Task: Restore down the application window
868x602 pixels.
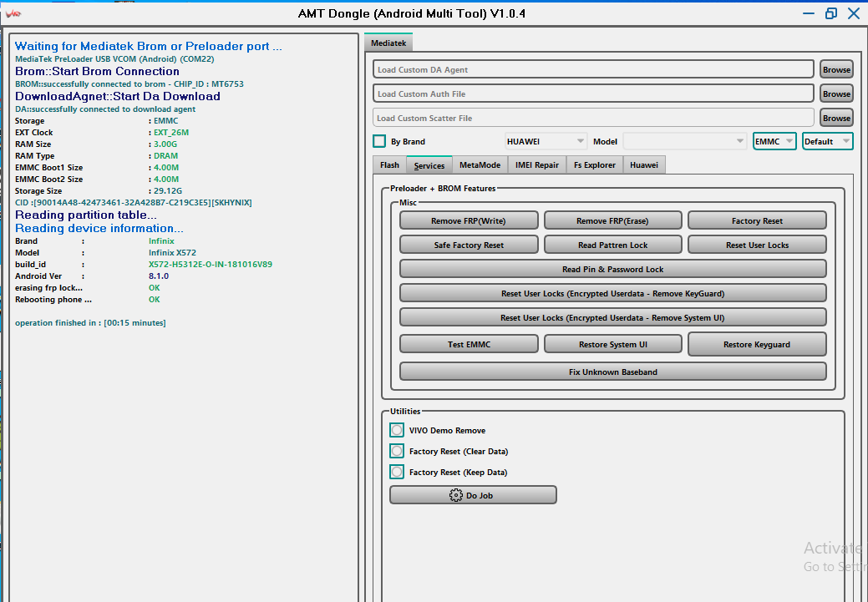Action: (x=830, y=13)
